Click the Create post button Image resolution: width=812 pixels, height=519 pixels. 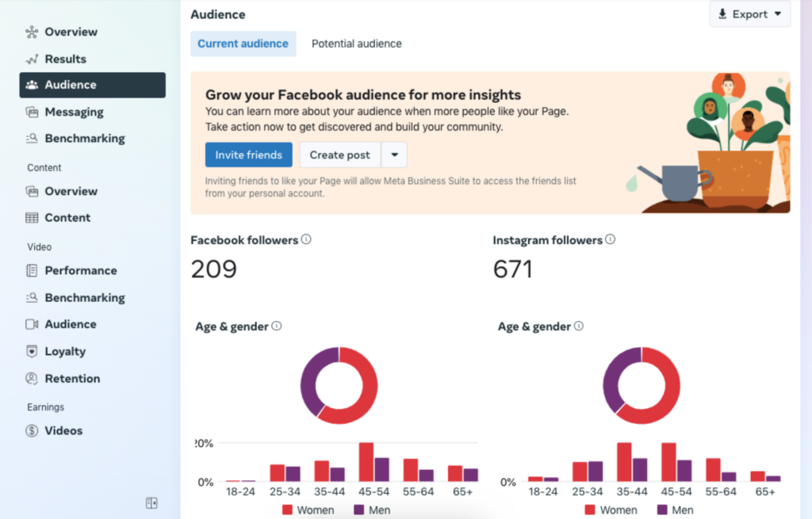[x=339, y=155]
